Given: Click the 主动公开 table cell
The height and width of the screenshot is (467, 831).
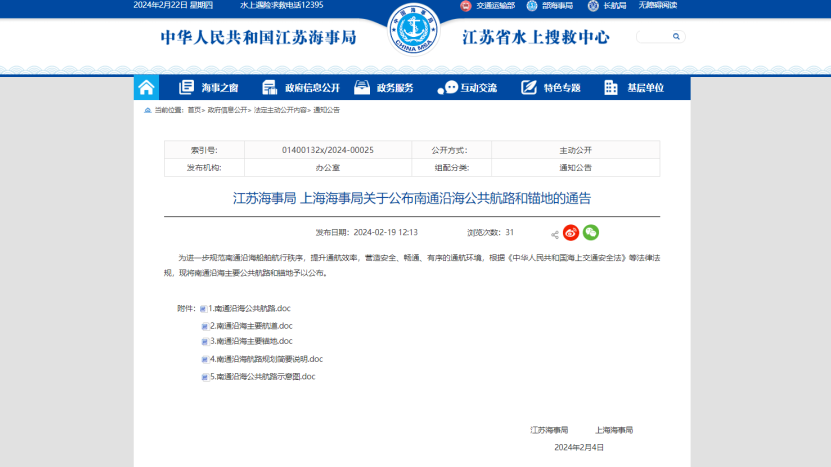Looking at the screenshot, I should 576,150.
